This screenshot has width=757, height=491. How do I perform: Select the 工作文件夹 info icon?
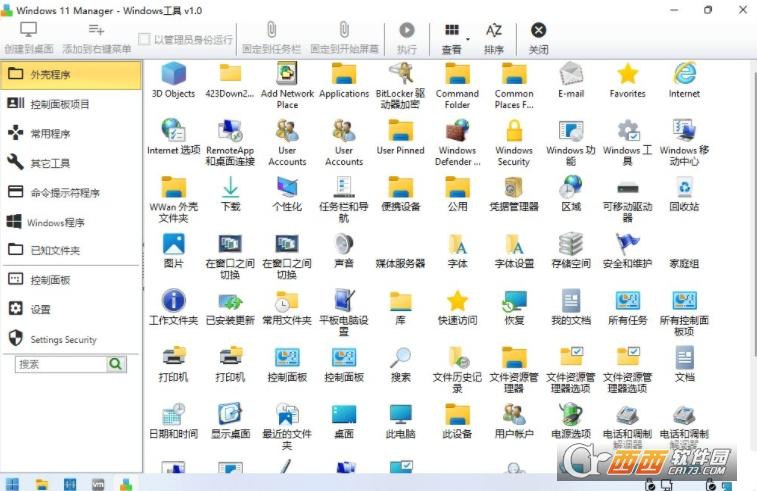173,307
